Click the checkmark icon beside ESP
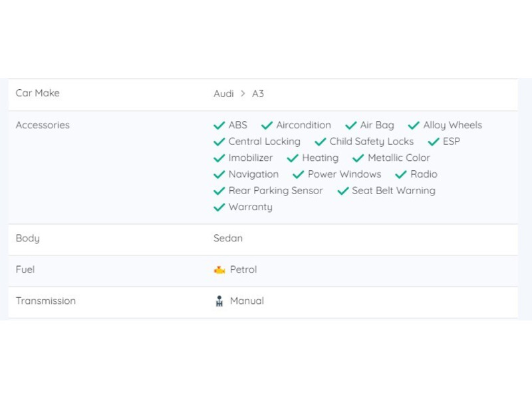 [434, 142]
